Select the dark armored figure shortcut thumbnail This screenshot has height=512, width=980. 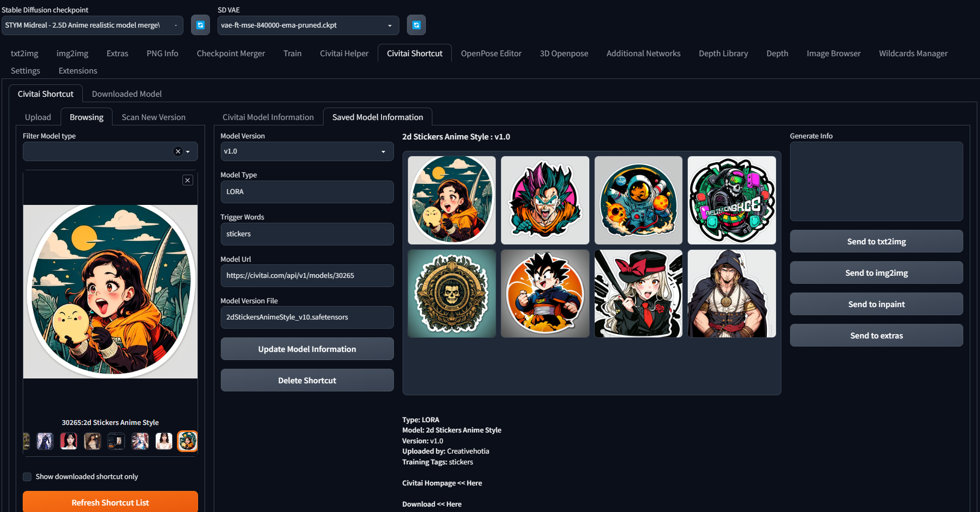(45, 441)
